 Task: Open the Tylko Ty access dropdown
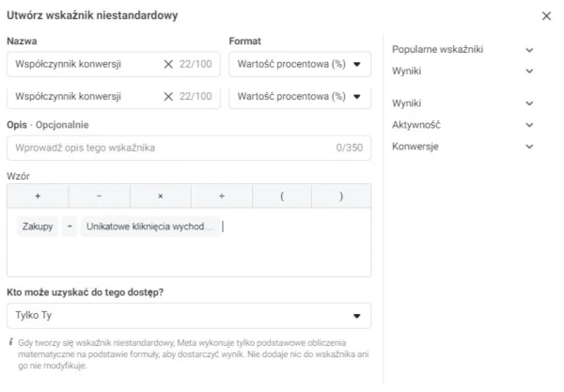pos(188,316)
